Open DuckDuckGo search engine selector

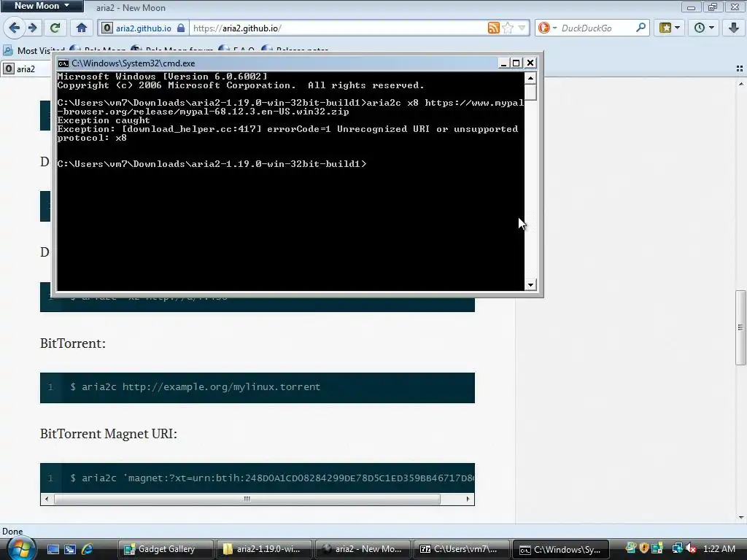[x=547, y=28]
